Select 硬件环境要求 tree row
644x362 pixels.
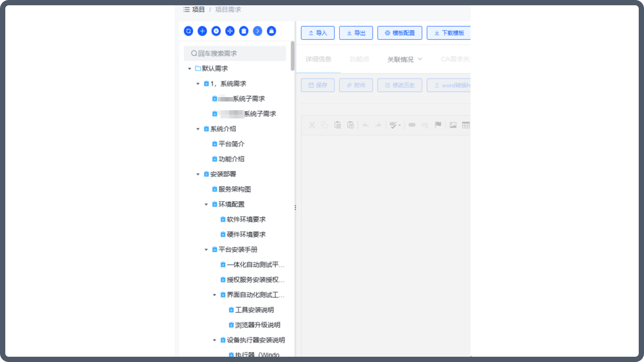coord(243,235)
